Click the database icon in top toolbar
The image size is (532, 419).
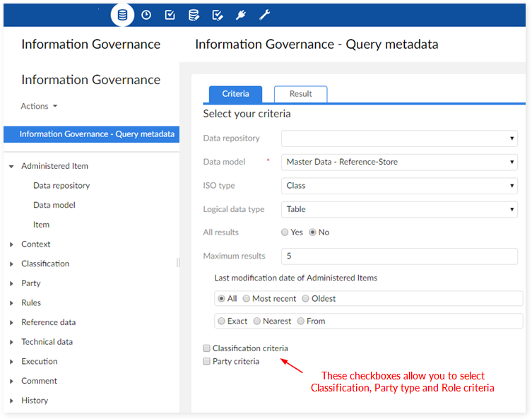[123, 15]
